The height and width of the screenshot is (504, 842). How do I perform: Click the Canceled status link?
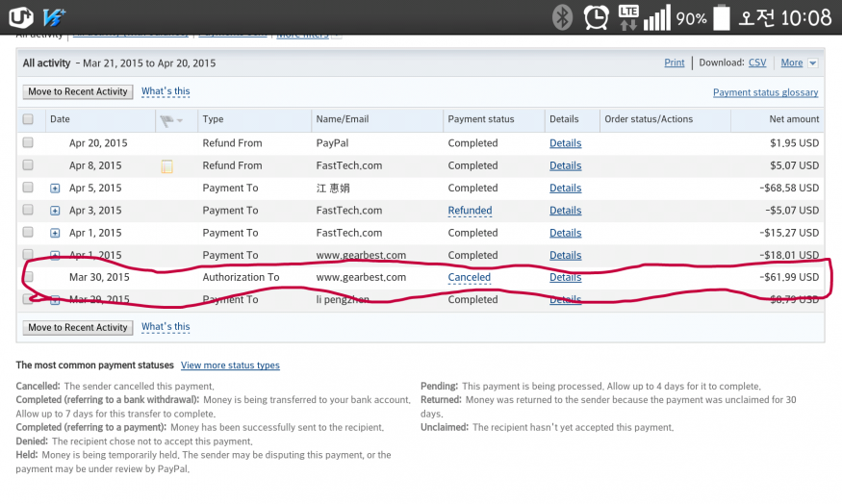pyautogui.click(x=470, y=278)
